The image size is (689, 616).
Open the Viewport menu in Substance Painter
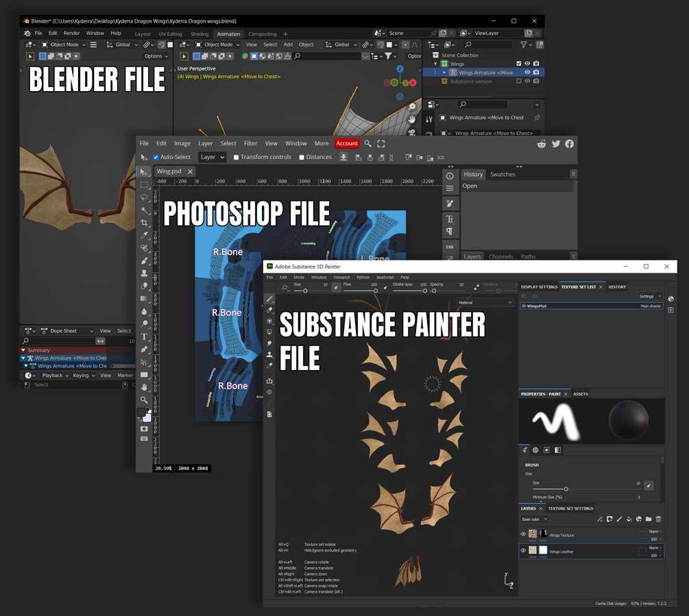click(341, 278)
